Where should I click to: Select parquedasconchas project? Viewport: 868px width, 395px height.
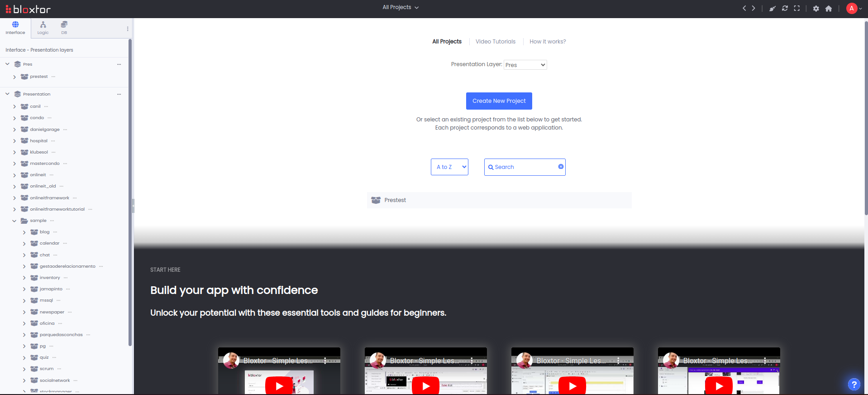[61, 335]
